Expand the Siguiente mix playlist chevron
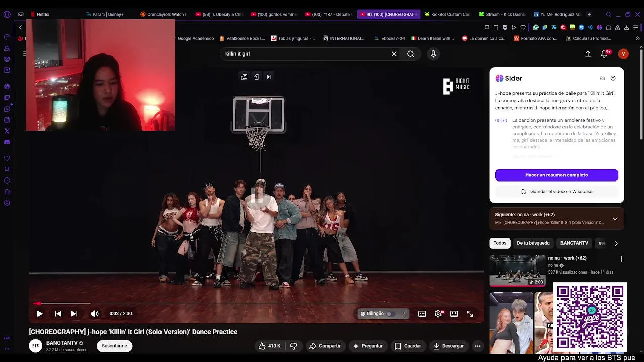 pos(615,219)
